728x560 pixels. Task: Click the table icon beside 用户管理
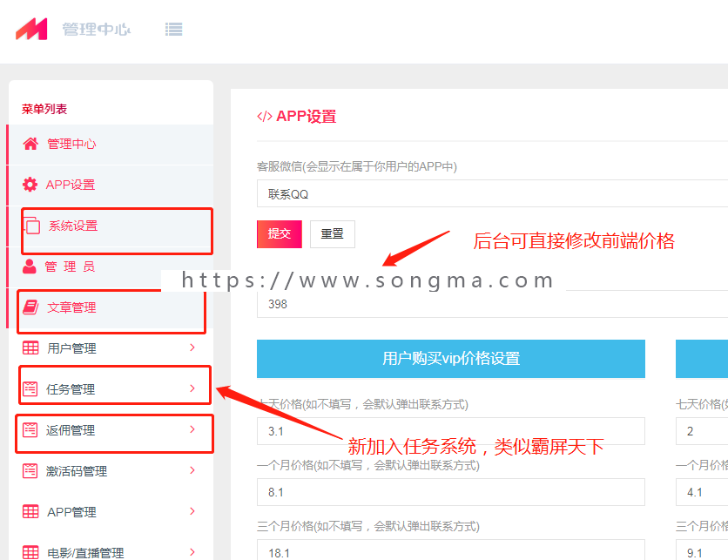(30, 347)
